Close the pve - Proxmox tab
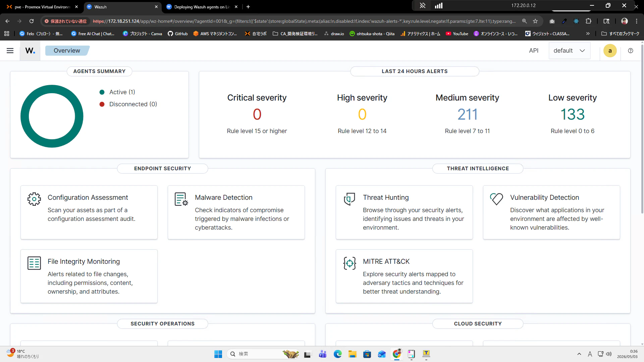Image resolution: width=644 pixels, height=362 pixels. [x=76, y=7]
